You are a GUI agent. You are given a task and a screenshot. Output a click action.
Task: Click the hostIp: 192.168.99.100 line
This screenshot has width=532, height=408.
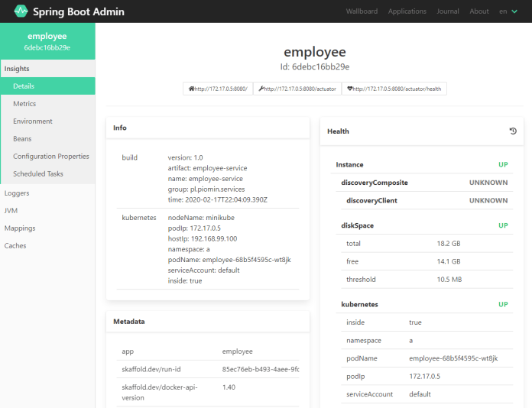click(203, 238)
